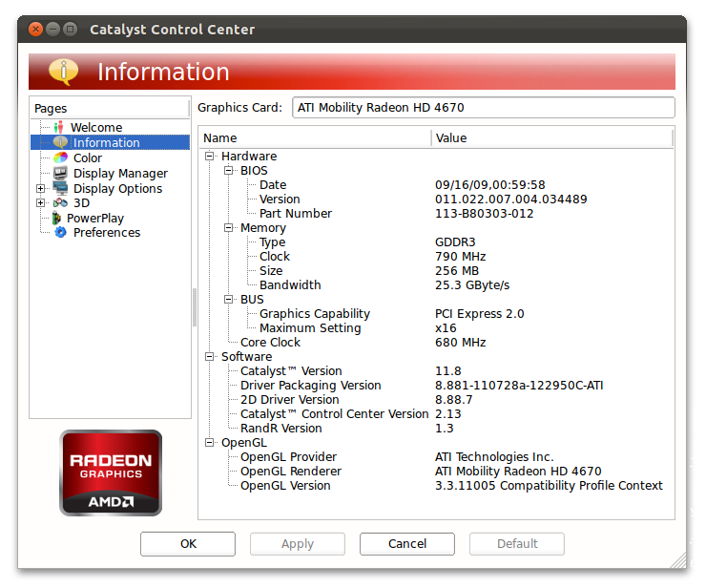
Task: Collapse the BUS section
Action: 228,299
